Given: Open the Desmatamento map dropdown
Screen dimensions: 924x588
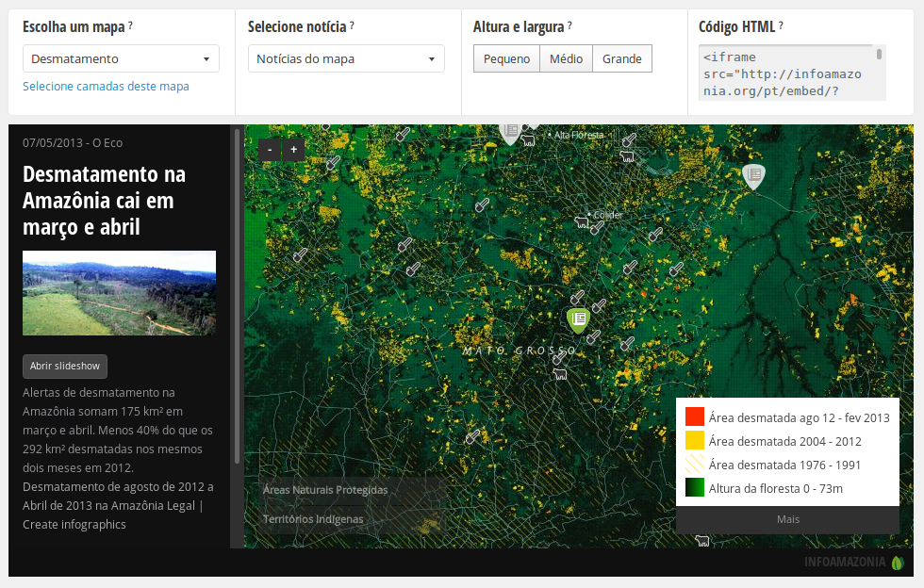Looking at the screenshot, I should pos(121,59).
